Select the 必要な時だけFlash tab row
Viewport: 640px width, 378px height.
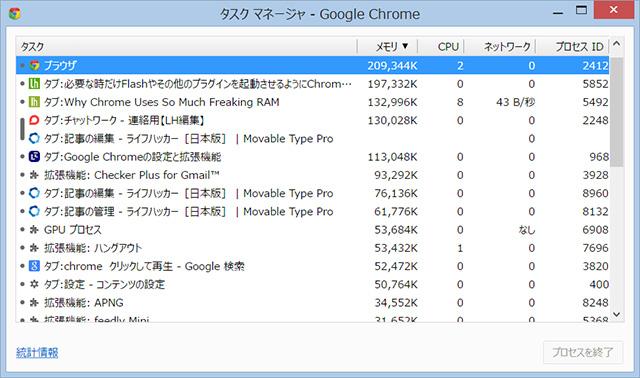pos(312,84)
